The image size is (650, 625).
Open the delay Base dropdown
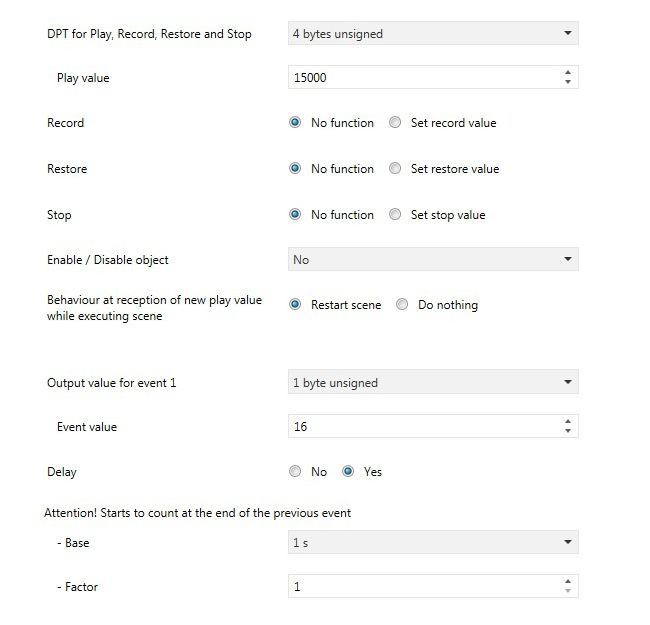coord(432,542)
